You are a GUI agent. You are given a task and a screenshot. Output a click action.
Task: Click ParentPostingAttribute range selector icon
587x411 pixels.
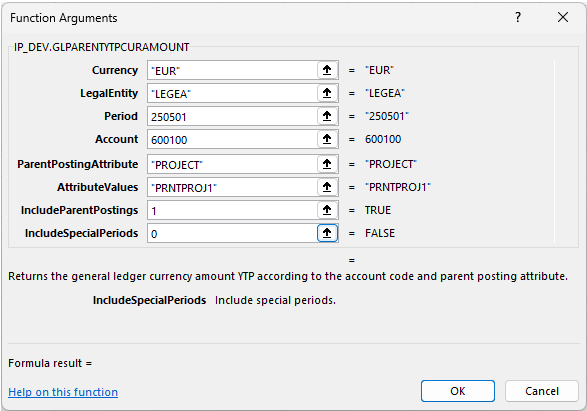327,164
